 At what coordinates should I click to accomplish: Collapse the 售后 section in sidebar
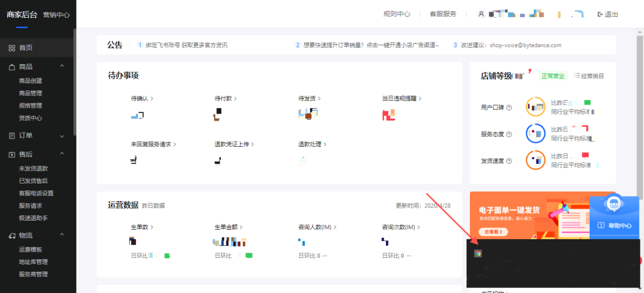62,154
